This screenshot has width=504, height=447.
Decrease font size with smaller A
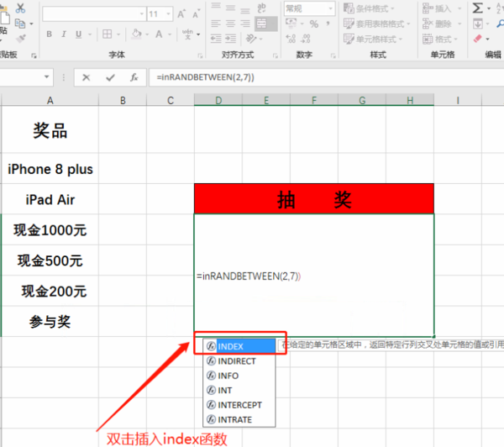[x=196, y=14]
